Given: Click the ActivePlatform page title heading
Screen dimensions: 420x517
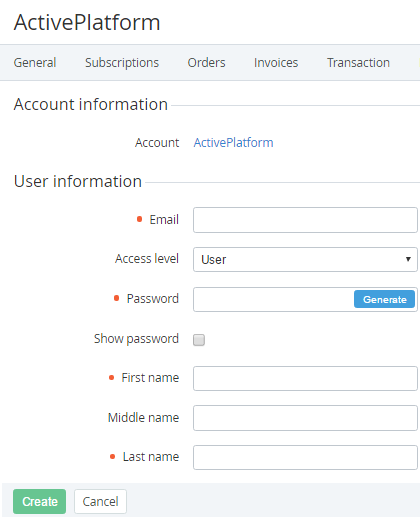Looking at the screenshot, I should click(x=87, y=22).
